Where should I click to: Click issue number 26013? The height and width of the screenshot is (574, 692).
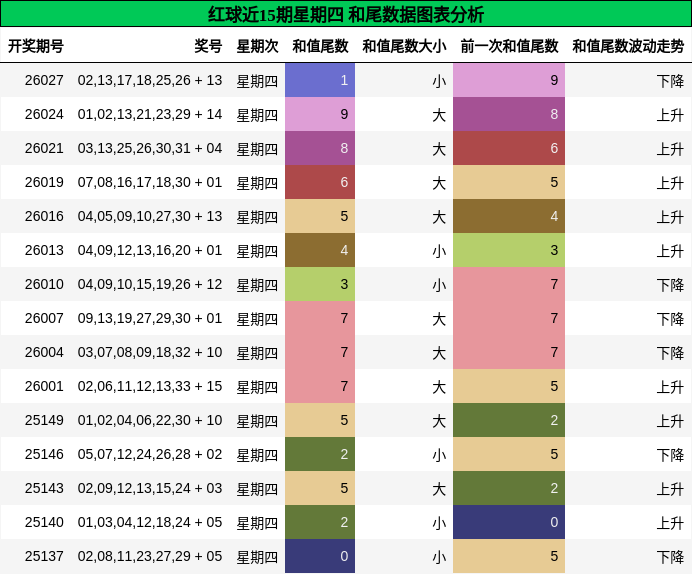pos(44,250)
